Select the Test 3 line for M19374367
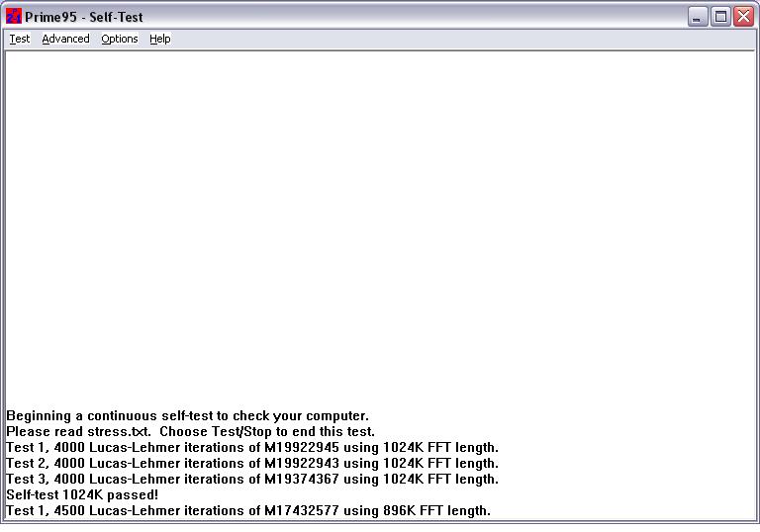This screenshot has height=532, width=760. (x=252, y=480)
